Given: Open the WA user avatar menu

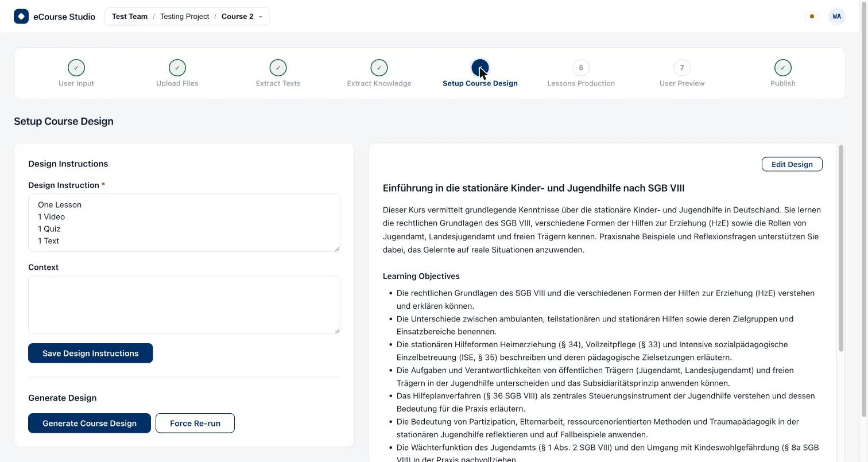Looking at the screenshot, I should (837, 16).
